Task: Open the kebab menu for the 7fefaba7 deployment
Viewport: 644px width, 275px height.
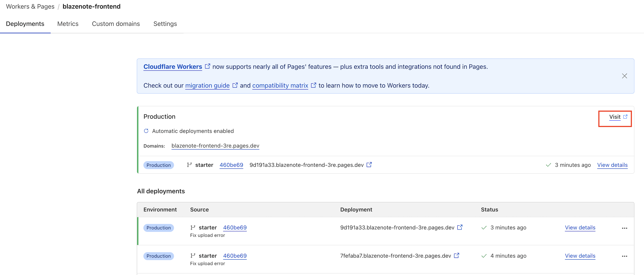Action: 625,256
